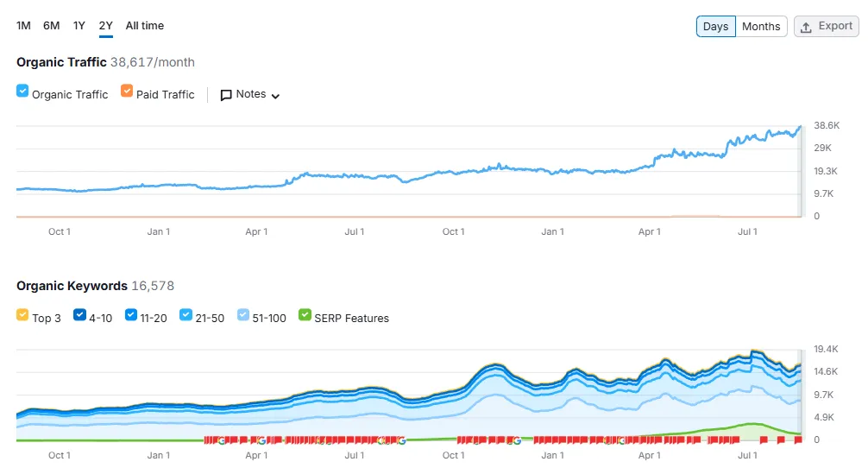Hide the SERP Features series
This screenshot has height=468, width=868.
tap(305, 315)
